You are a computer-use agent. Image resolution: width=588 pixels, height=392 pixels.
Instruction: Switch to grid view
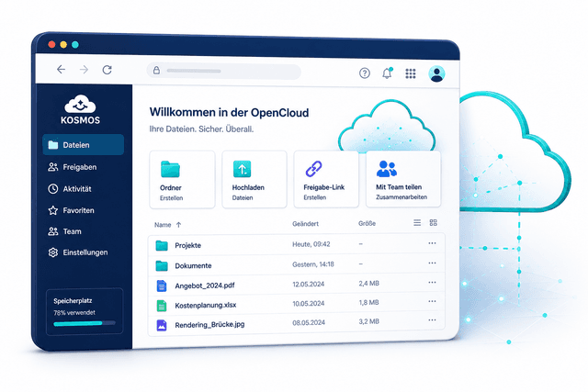pyautogui.click(x=433, y=222)
